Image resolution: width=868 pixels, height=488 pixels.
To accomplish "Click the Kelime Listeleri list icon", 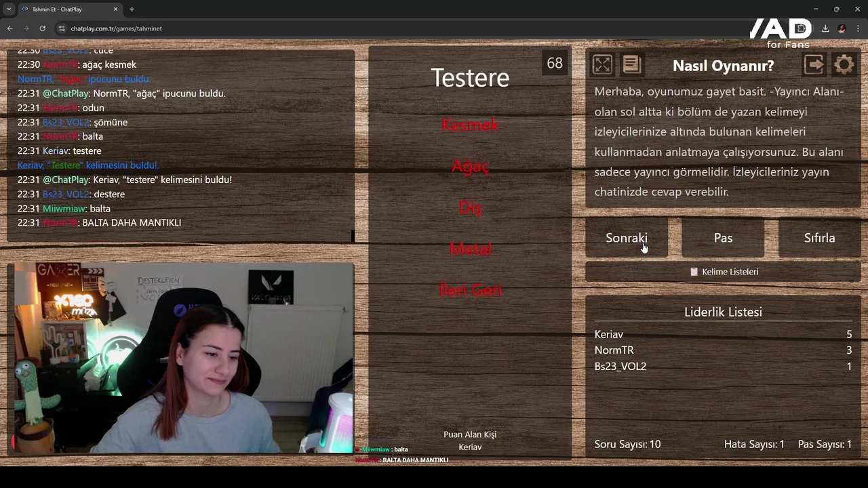I will click(694, 272).
